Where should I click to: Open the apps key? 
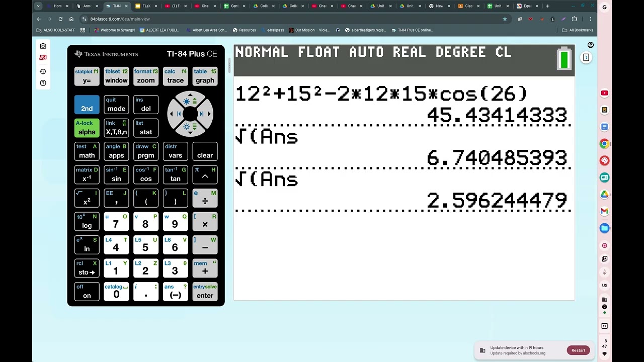(116, 151)
